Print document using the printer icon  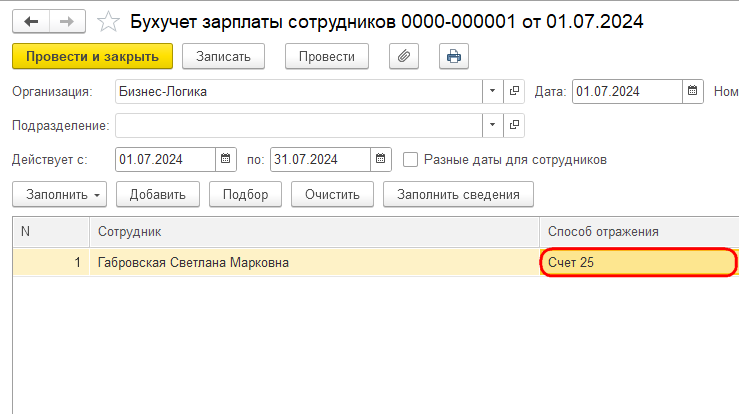click(454, 57)
